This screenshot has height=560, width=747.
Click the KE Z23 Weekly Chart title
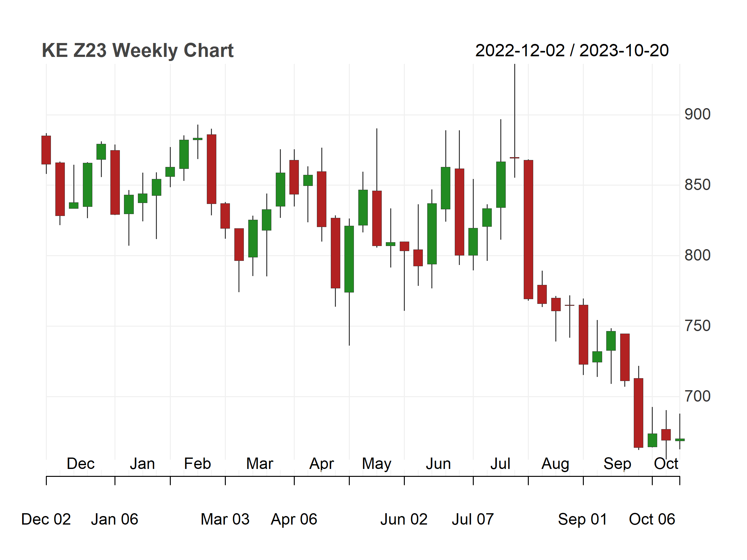[x=138, y=51]
